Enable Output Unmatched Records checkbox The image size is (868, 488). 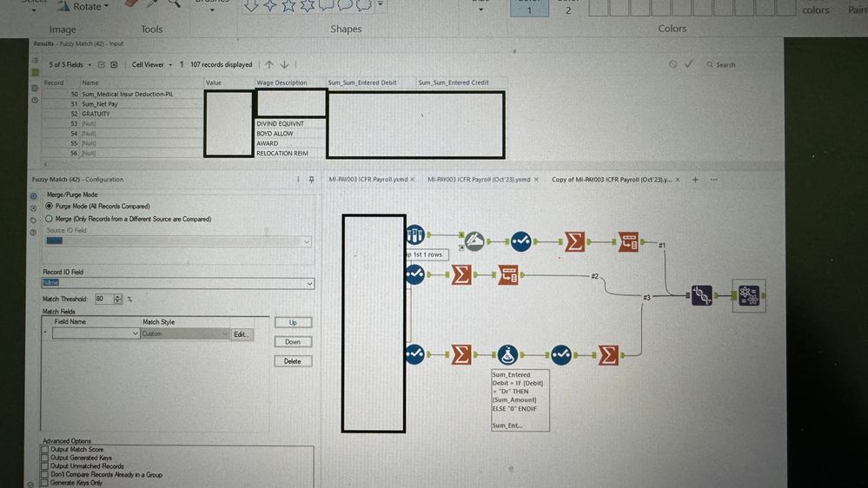[45, 466]
